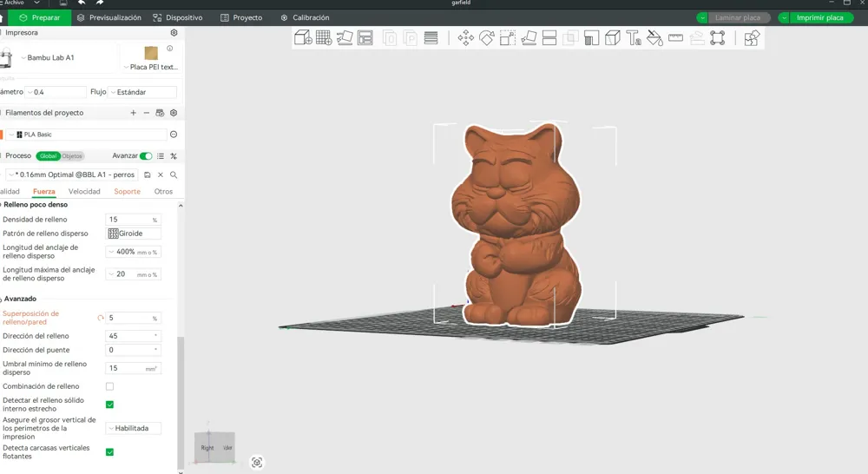This screenshot has height=474, width=868.
Task: Open the Proyecto tab
Action: [241, 17]
